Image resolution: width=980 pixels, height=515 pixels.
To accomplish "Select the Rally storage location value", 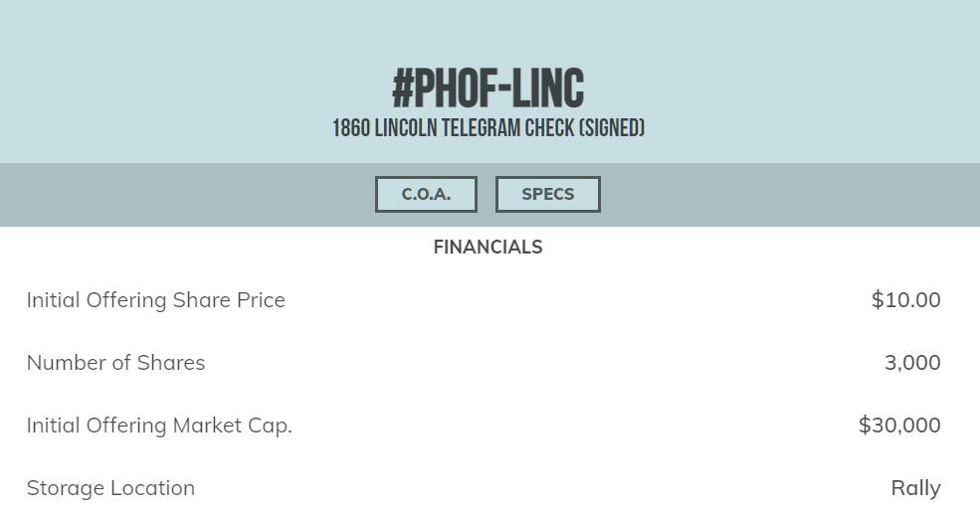I will pos(915,488).
